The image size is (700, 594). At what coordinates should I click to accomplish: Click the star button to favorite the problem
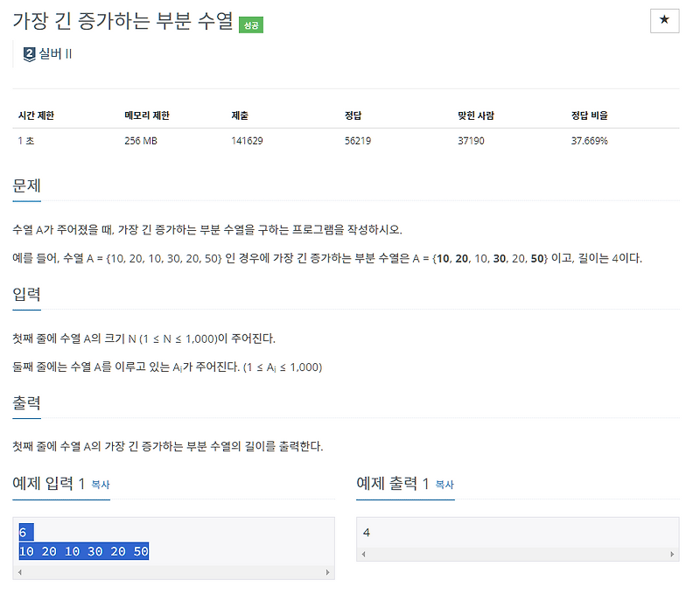(664, 22)
